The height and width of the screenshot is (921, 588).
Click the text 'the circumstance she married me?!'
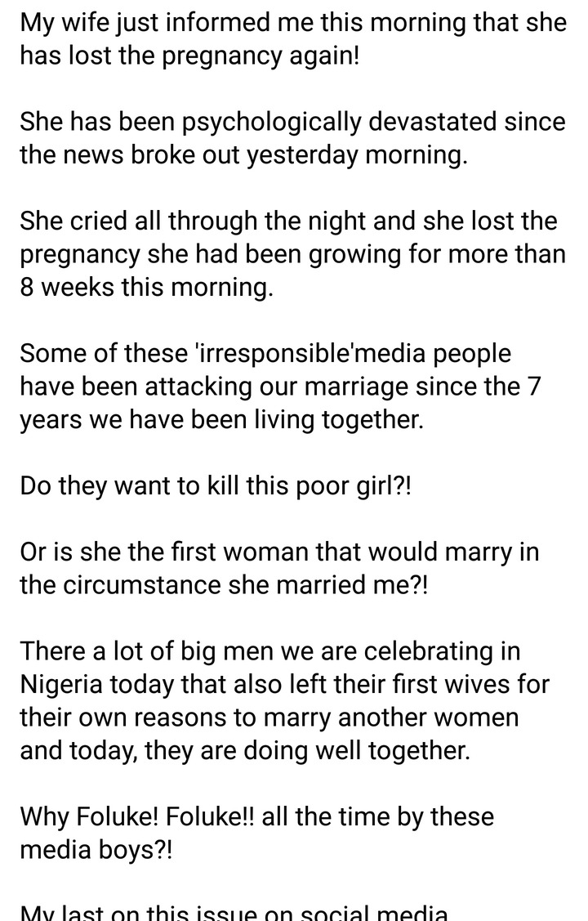224,585
